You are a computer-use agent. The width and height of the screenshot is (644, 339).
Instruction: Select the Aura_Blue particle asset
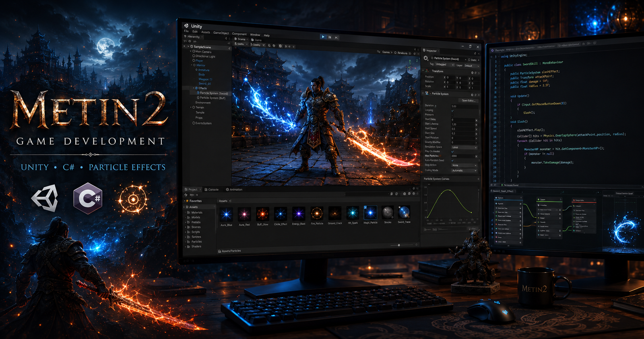(x=226, y=216)
